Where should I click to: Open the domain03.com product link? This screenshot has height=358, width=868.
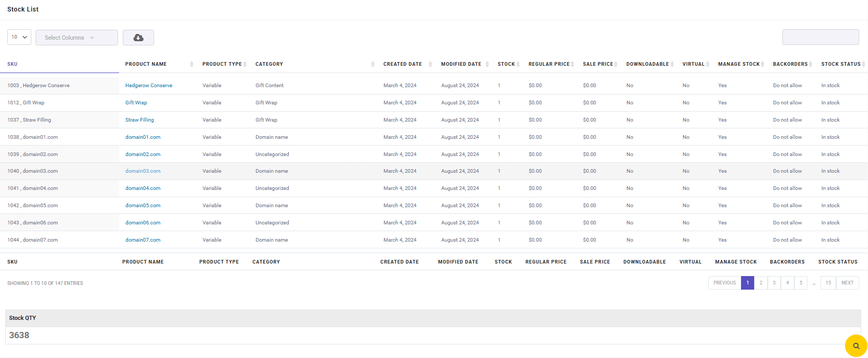tap(143, 171)
